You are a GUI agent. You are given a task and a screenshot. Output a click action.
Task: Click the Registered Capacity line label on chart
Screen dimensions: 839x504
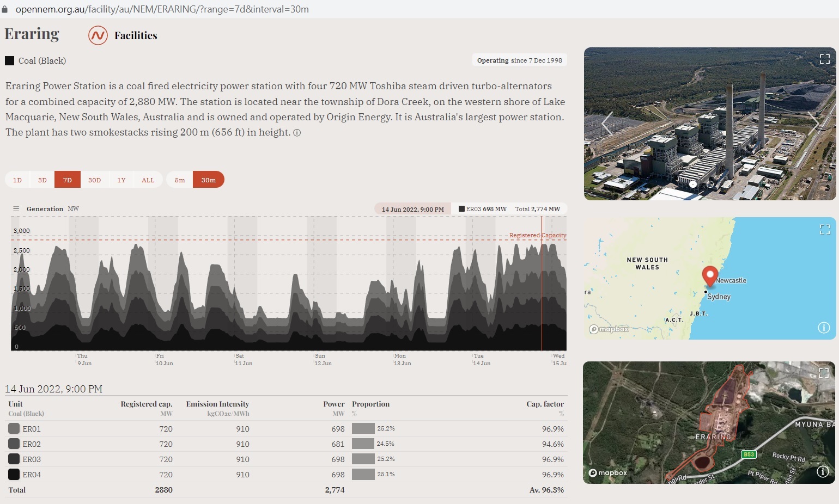538,235
